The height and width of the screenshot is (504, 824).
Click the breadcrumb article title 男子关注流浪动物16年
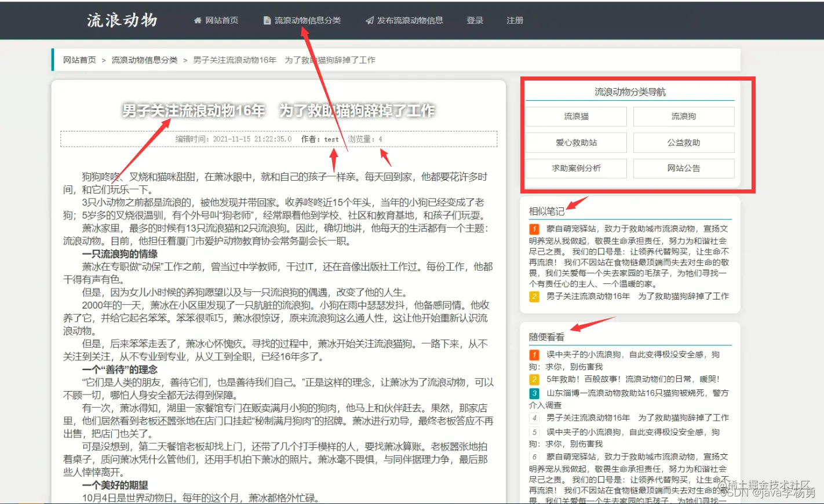coord(284,60)
